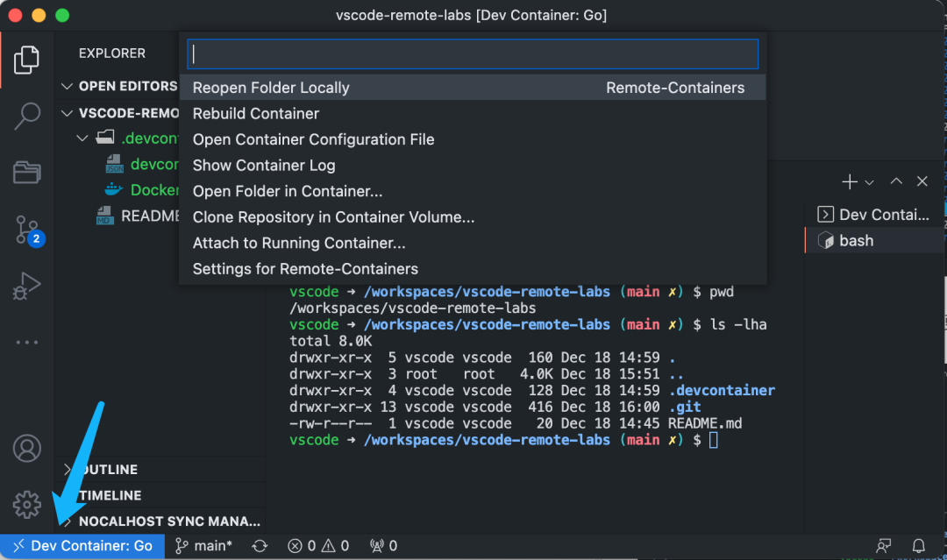Open the terminal launch profile dropdown arrow
Image resolution: width=947 pixels, height=560 pixels.
[x=869, y=182]
